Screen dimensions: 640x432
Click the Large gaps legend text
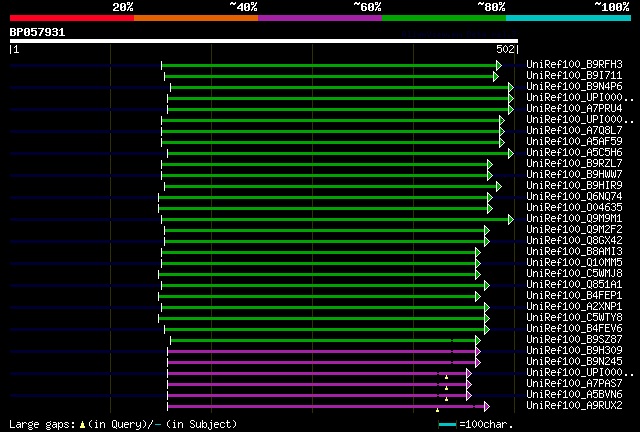coord(123,424)
